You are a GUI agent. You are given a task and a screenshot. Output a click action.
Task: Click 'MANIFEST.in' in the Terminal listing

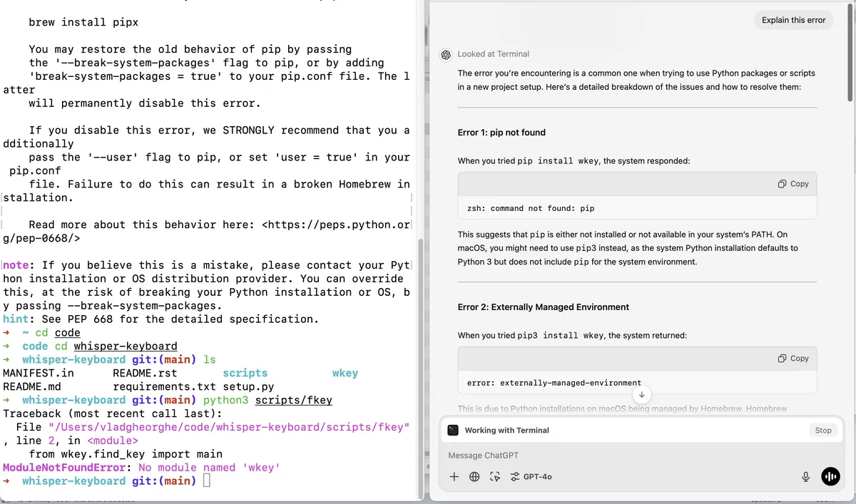pos(39,374)
